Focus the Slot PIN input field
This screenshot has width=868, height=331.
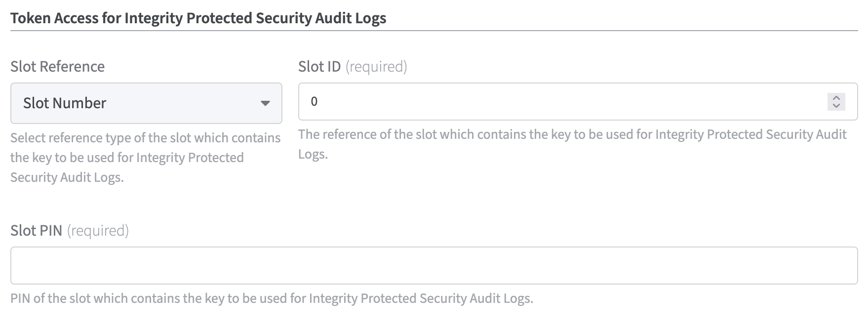pyautogui.click(x=434, y=265)
